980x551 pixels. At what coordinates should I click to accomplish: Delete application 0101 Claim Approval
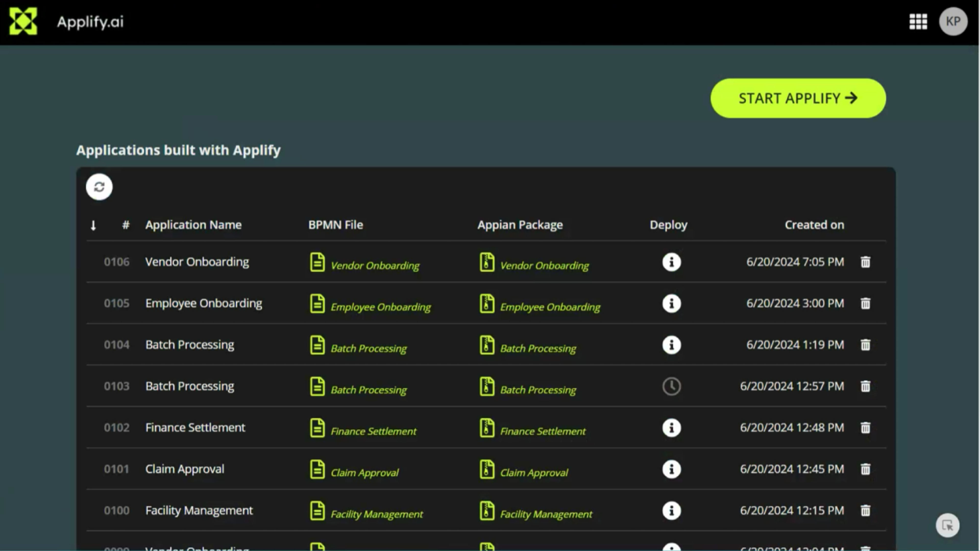point(865,469)
